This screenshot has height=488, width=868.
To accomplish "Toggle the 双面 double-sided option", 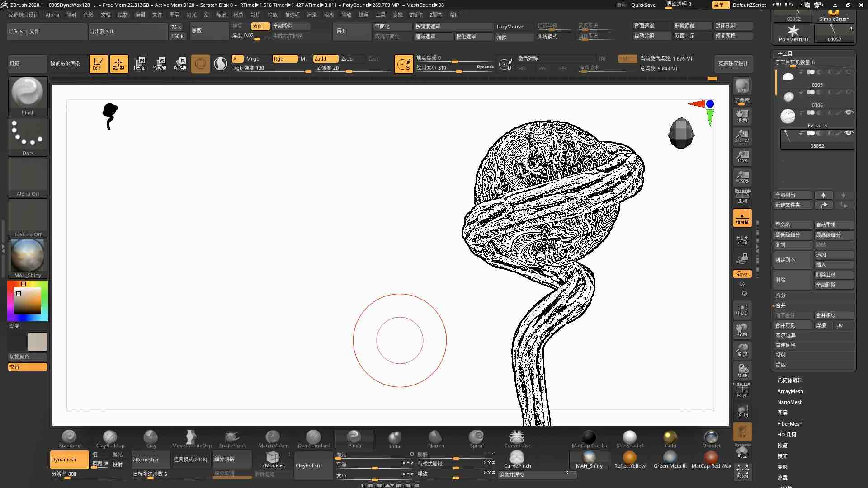I will click(x=260, y=26).
